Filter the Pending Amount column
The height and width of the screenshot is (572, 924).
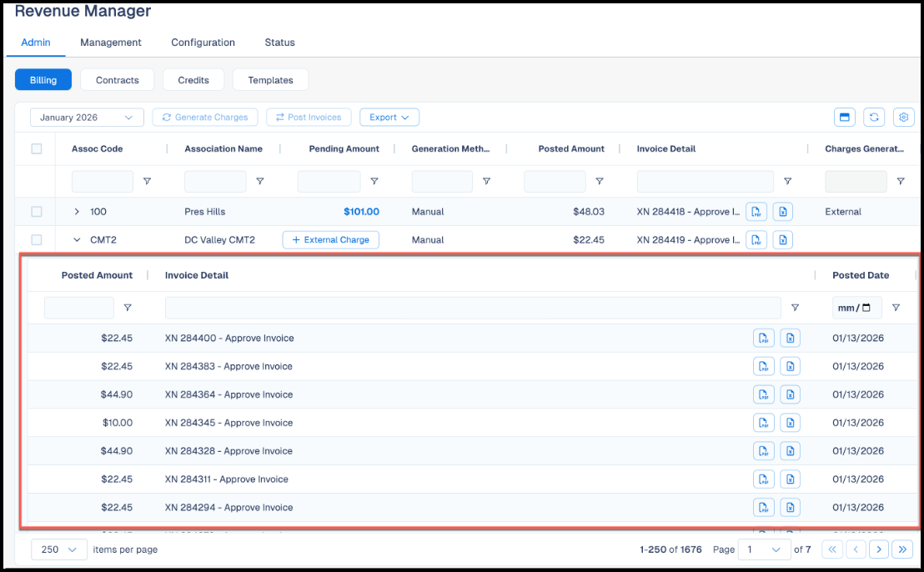[374, 182]
